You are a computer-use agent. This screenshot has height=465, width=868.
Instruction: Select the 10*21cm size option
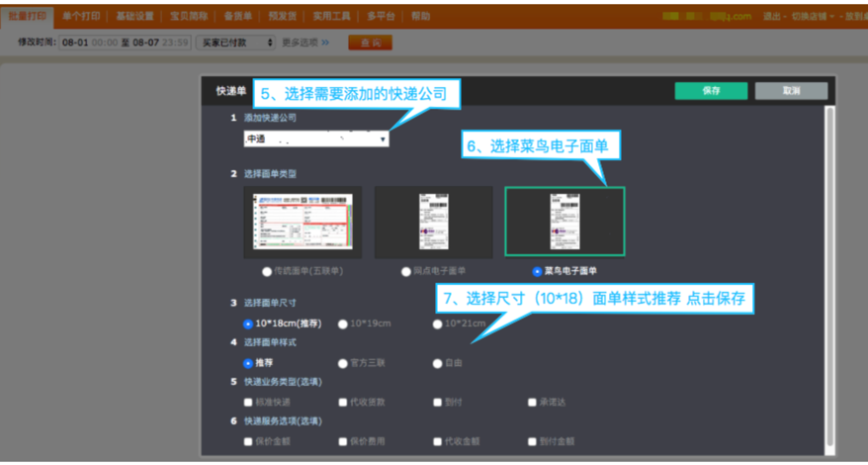coord(437,325)
